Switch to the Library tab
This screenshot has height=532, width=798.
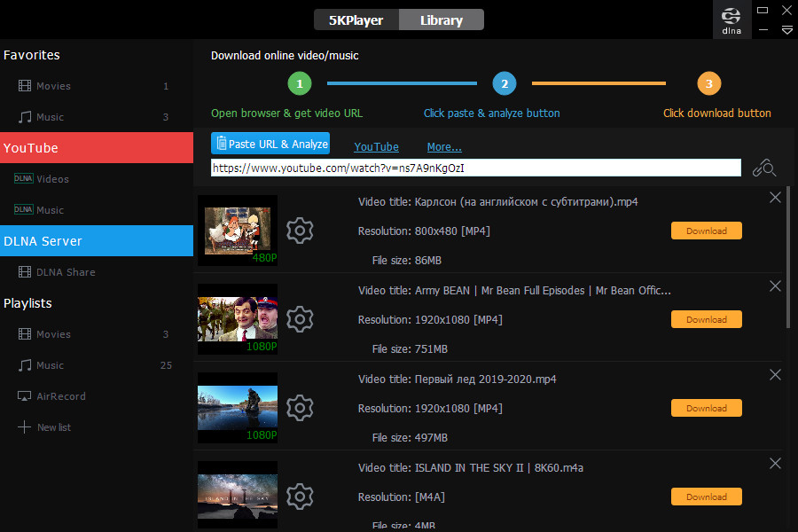coord(442,20)
